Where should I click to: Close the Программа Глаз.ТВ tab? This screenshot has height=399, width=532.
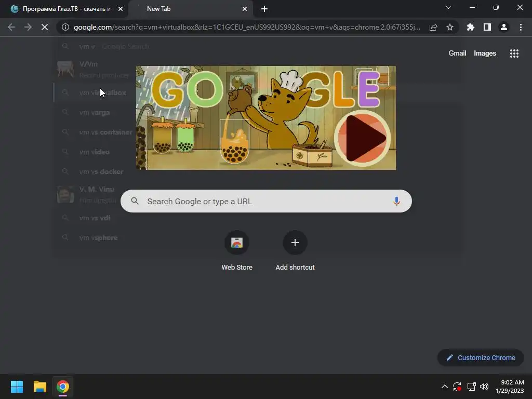coord(121,9)
